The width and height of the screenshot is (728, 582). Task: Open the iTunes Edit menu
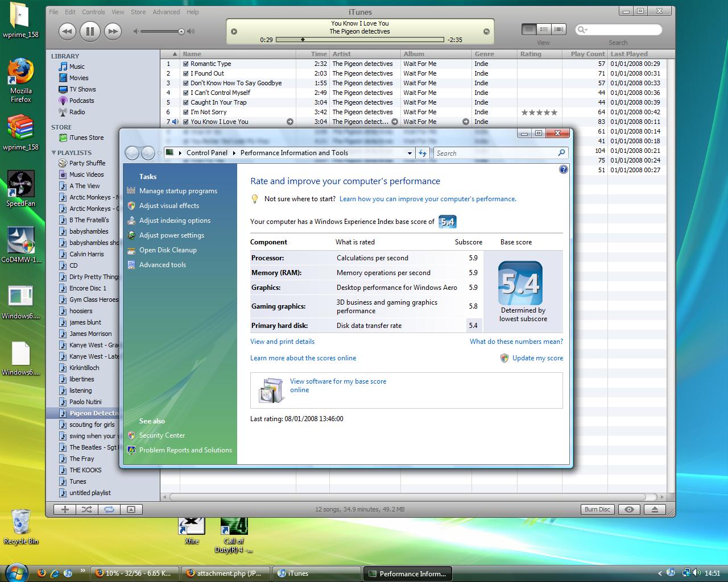(x=70, y=12)
